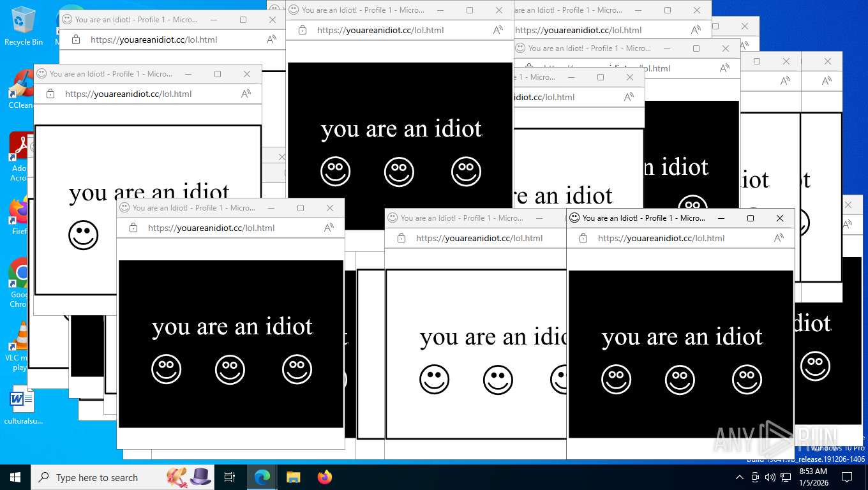Click Read aloud in black-page window beside VLC icon
868x490 pixels.
click(329, 228)
